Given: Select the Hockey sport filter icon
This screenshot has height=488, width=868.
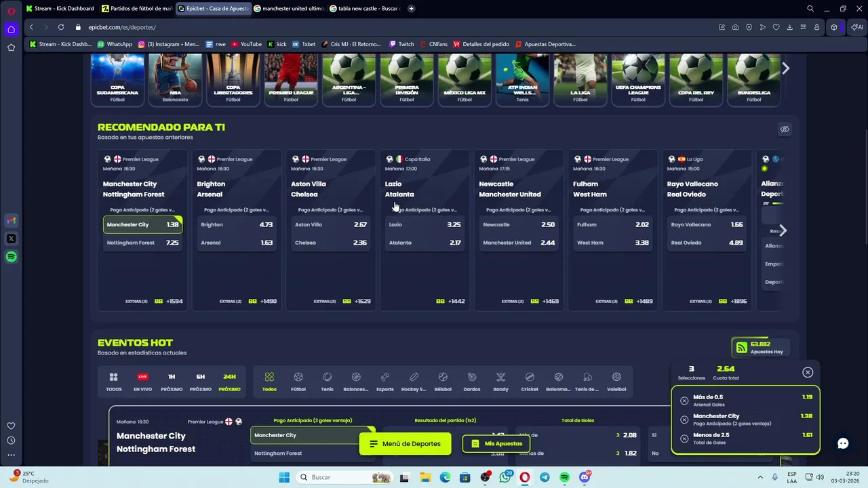Looking at the screenshot, I should [414, 381].
